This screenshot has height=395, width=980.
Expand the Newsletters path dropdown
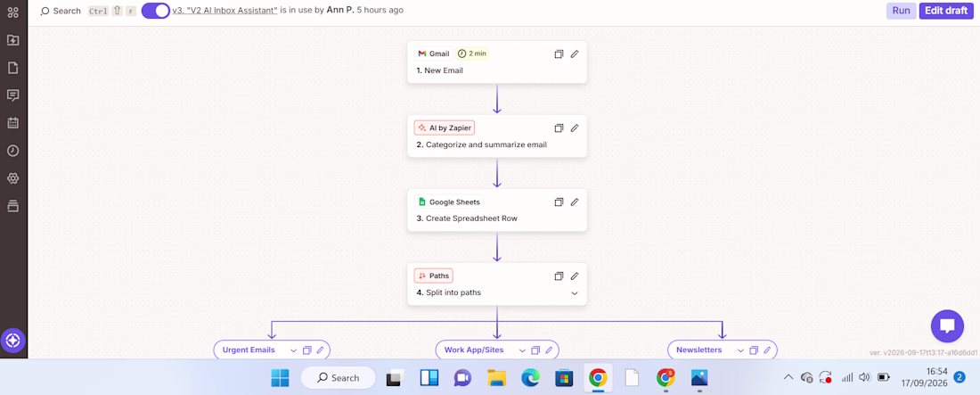740,350
